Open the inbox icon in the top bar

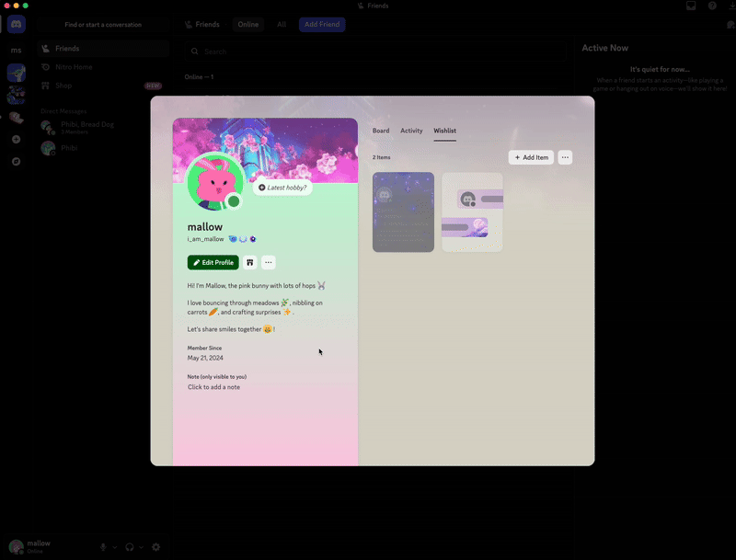pyautogui.click(x=691, y=6)
